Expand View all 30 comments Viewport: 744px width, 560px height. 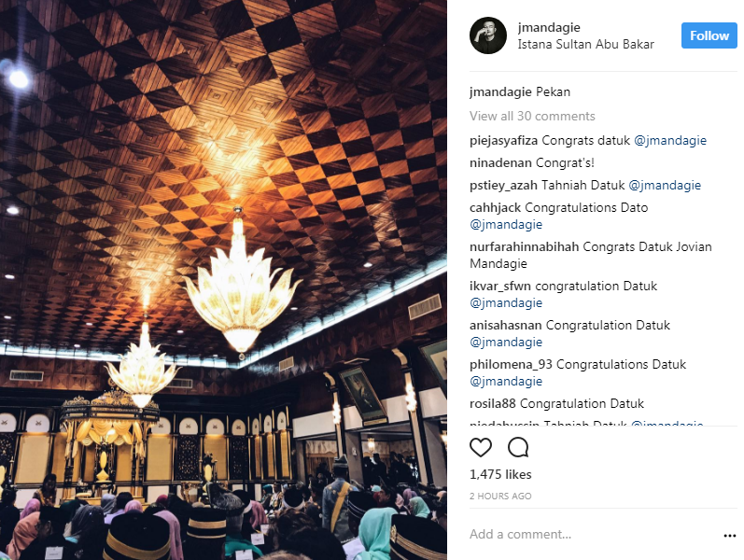click(x=532, y=116)
